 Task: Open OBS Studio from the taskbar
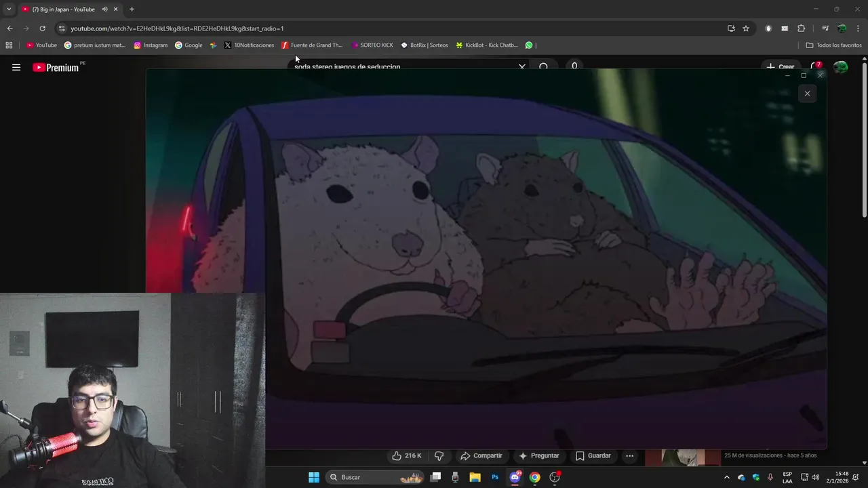pos(555,477)
